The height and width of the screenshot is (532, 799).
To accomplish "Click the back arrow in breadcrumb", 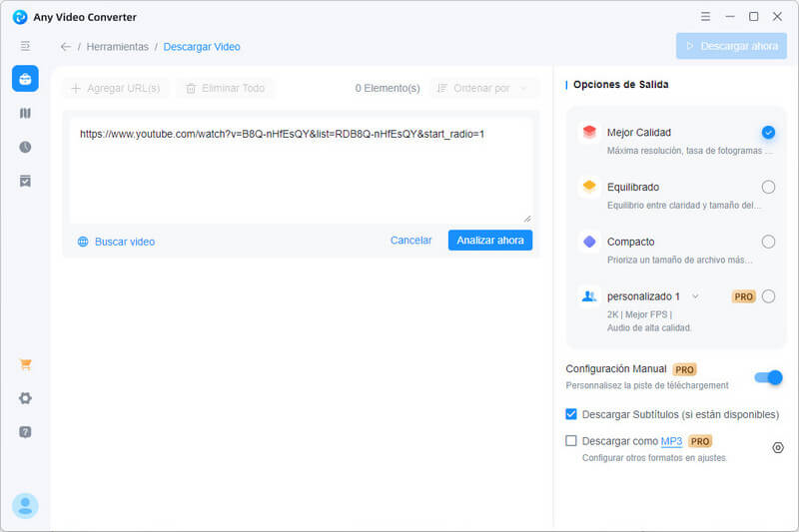I will (66, 47).
